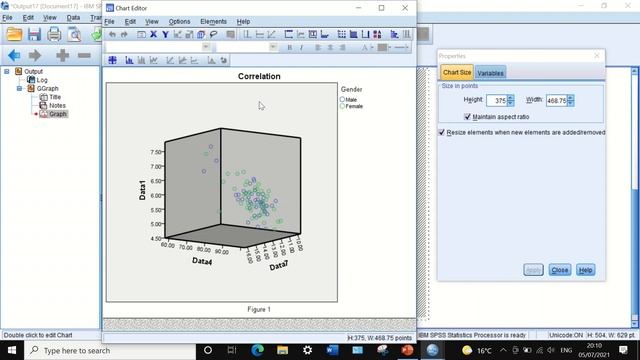Collapse the GGraph tree node

(19, 89)
